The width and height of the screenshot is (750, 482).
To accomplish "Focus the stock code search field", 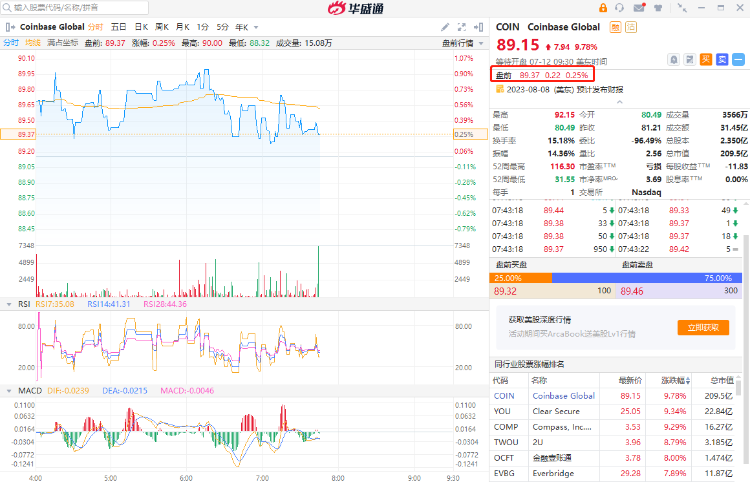I will point(75,8).
